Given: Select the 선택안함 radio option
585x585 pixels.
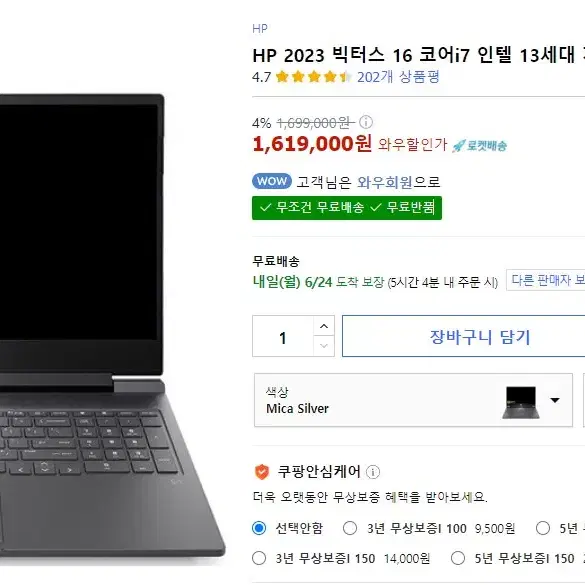Looking at the screenshot, I should click(x=259, y=528).
